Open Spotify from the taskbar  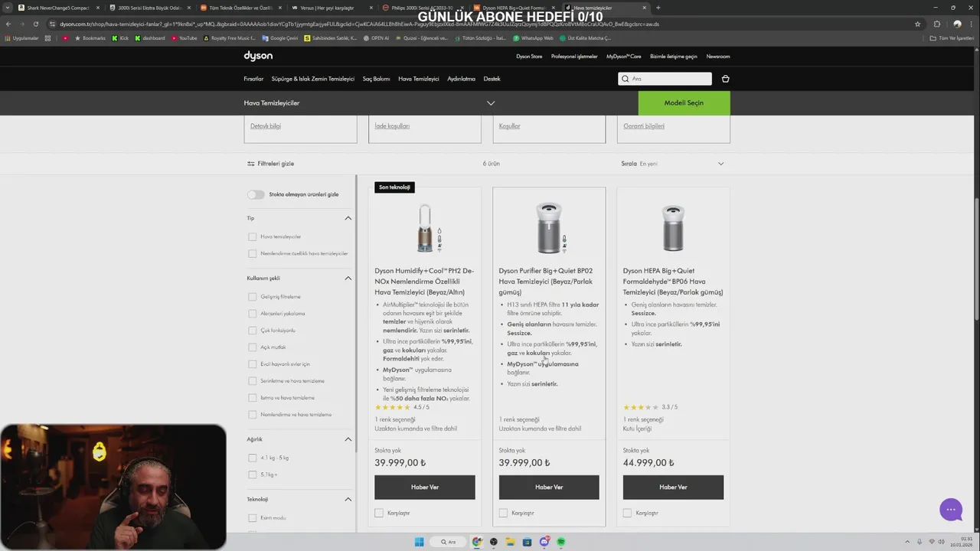pos(560,542)
